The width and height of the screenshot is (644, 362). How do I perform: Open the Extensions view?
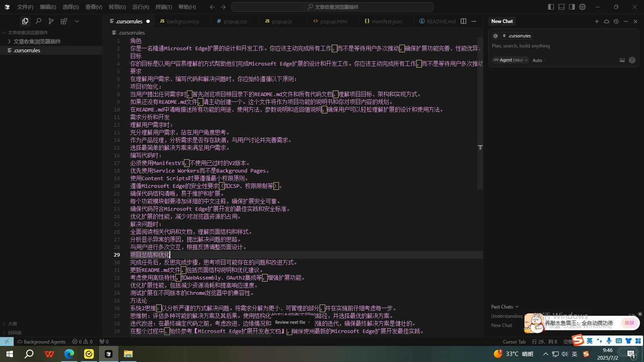tap(64, 21)
